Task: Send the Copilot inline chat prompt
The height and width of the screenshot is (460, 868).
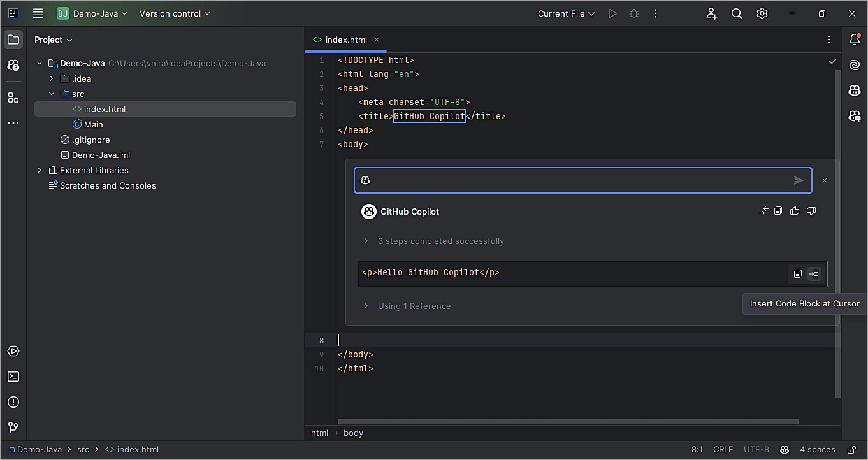Action: tap(799, 180)
